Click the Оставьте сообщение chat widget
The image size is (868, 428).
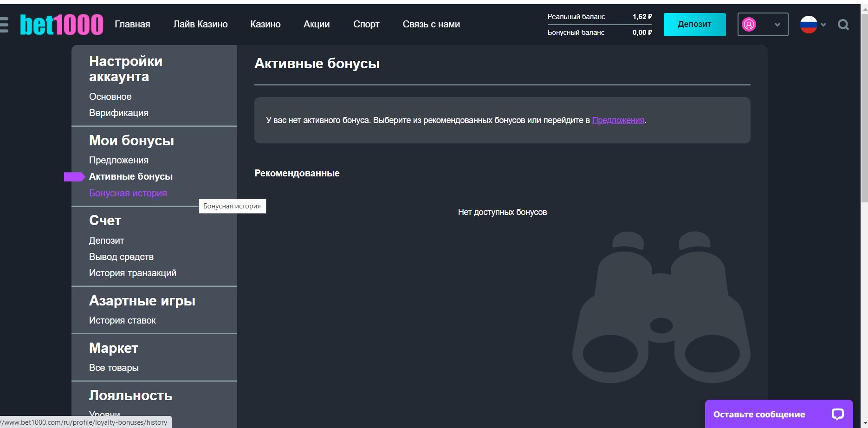tap(759, 414)
